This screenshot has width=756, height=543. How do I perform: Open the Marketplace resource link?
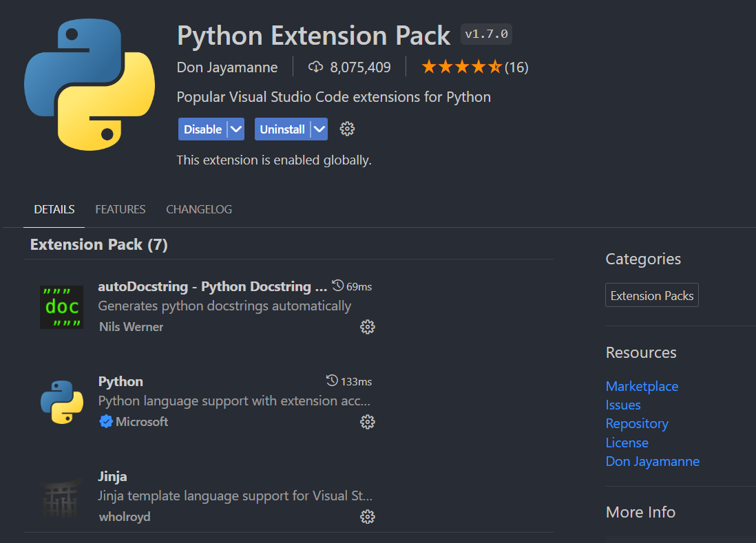[x=642, y=386]
